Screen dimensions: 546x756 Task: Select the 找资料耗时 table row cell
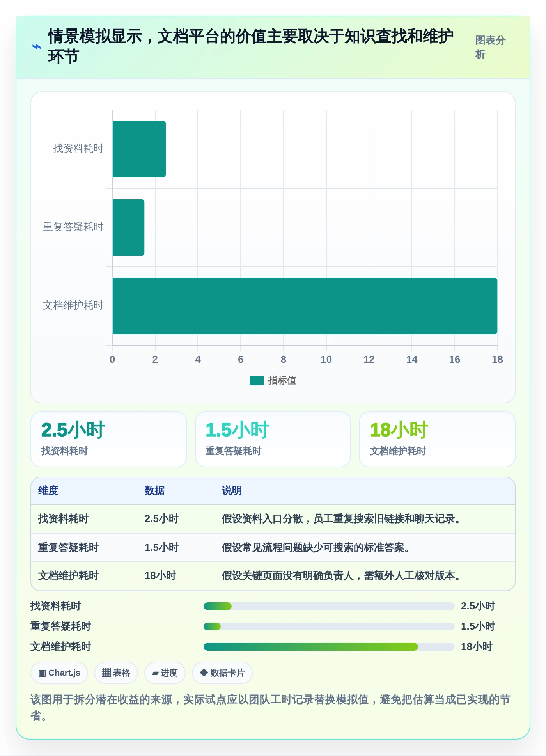pyautogui.click(x=64, y=519)
